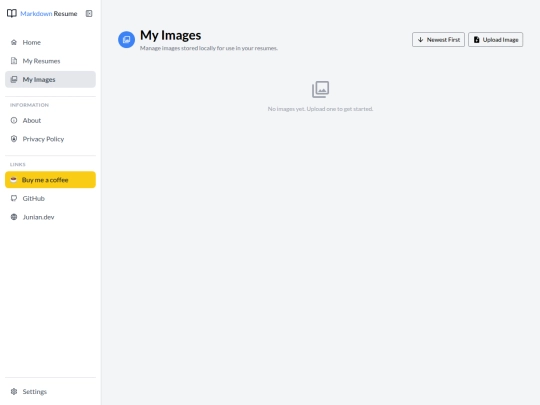Click the About info icon

14,120
